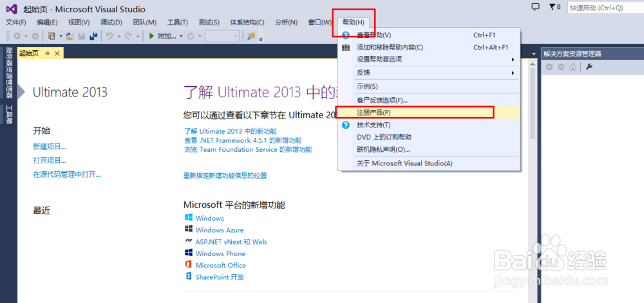The width and height of the screenshot is (644, 303).
Task: Expand the New Project dropdown arrow
Action: point(61,37)
